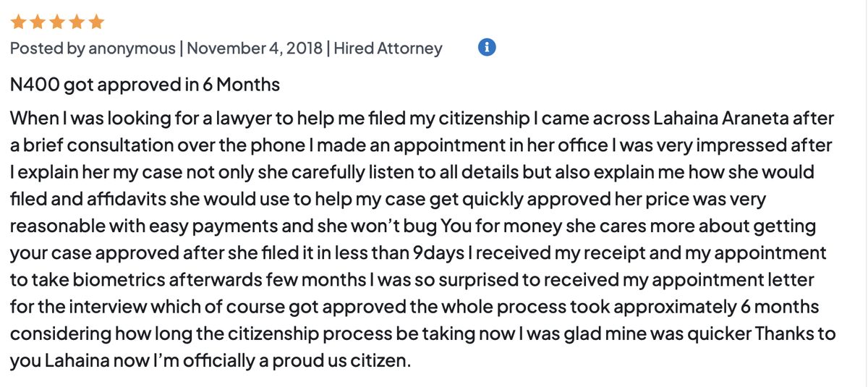Click the word "consultation" in the review
Viewport: 868px width, 387px height.
pos(116,145)
